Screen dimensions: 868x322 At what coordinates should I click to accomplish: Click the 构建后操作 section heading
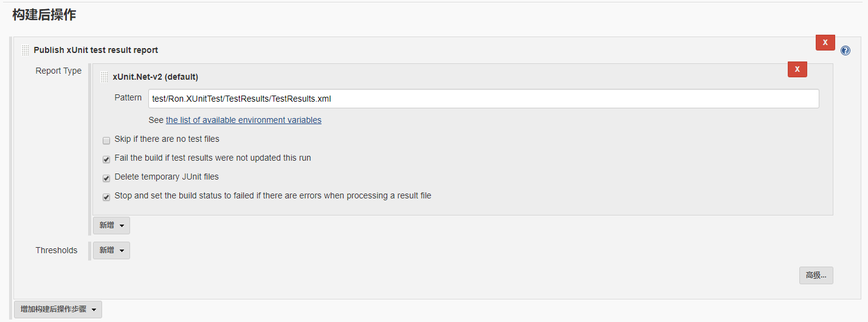44,15
